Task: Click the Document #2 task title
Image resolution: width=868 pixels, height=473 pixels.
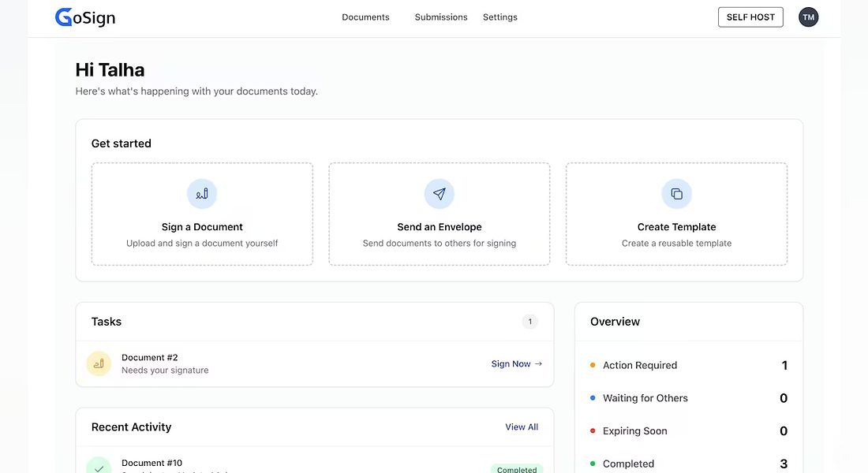Action: (149, 357)
